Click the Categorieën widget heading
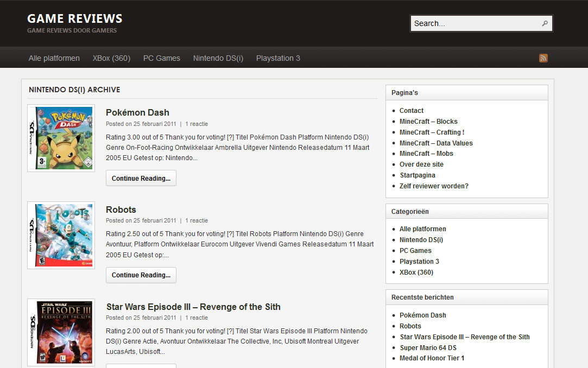Viewport: 588px width, 368px height. click(410, 212)
